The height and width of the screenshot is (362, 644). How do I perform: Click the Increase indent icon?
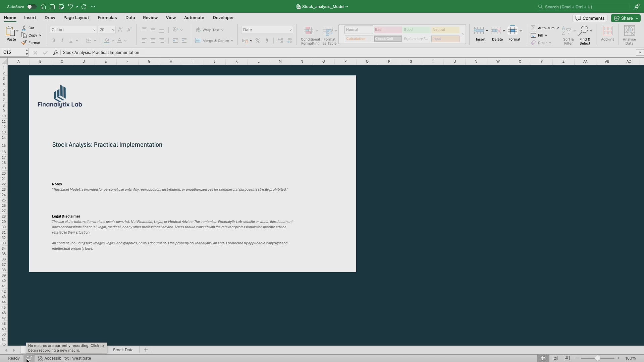click(x=184, y=41)
